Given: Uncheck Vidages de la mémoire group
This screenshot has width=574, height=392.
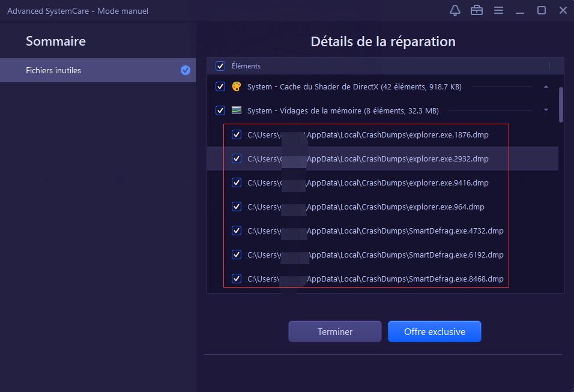Looking at the screenshot, I should (x=220, y=110).
